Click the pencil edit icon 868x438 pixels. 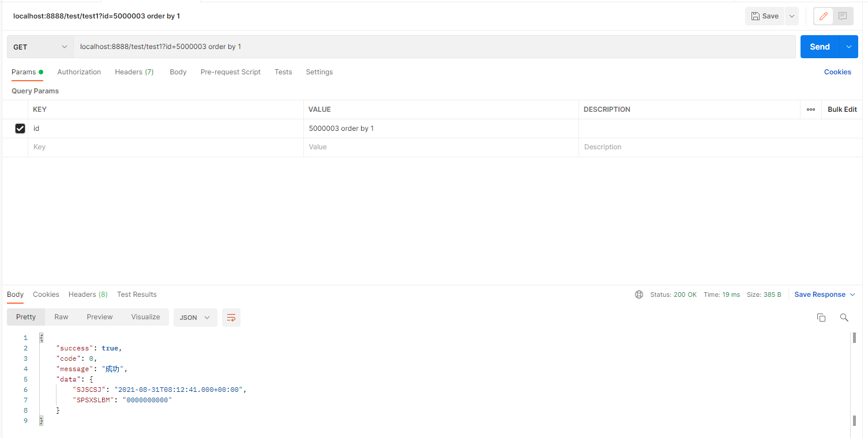pos(824,16)
